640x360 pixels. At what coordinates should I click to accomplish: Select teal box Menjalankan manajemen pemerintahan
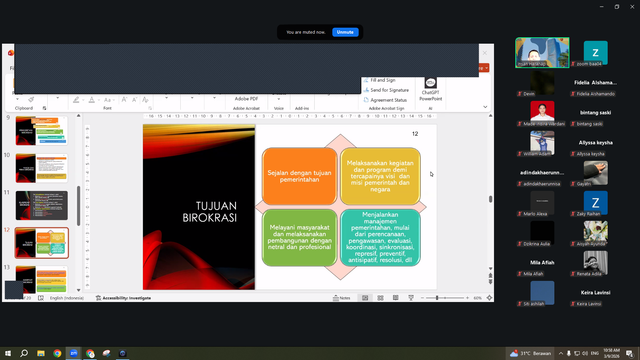(380, 238)
